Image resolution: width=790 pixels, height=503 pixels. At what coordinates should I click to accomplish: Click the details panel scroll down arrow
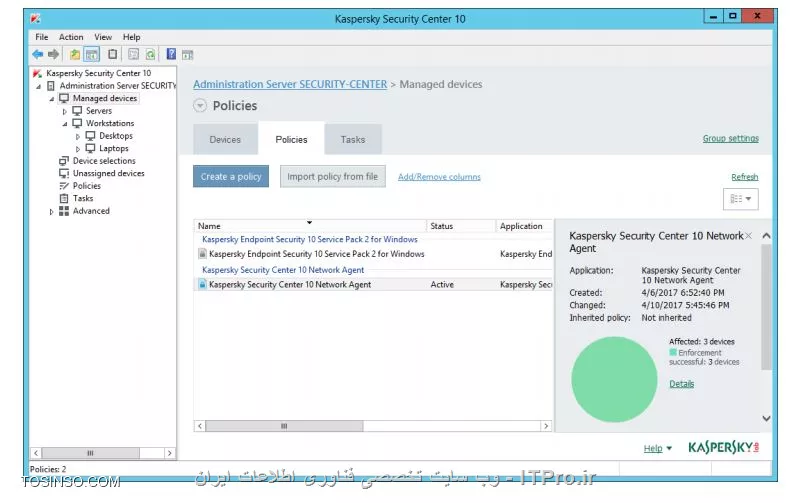(766, 418)
